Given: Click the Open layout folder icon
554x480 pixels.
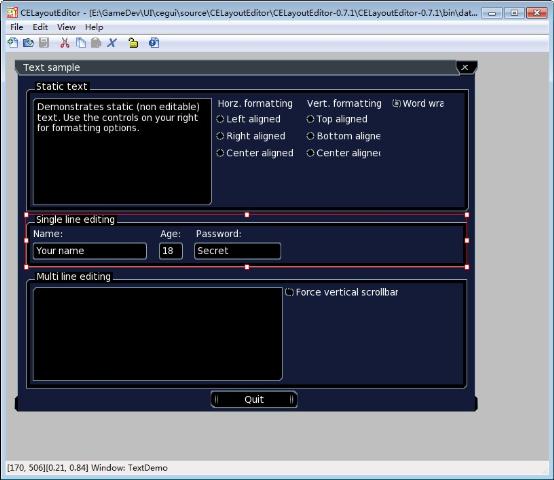Looking at the screenshot, I should pyautogui.click(x=28, y=43).
